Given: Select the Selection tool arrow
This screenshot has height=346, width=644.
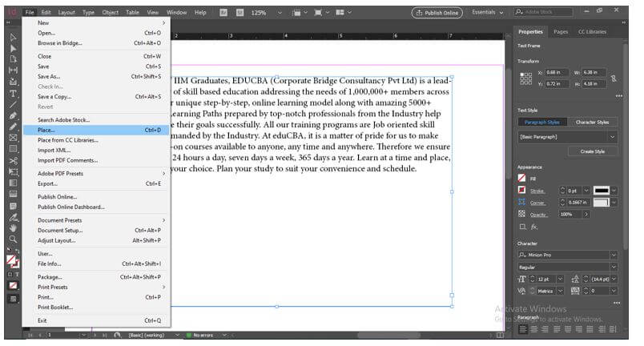Looking at the screenshot, I should coord(13,38).
